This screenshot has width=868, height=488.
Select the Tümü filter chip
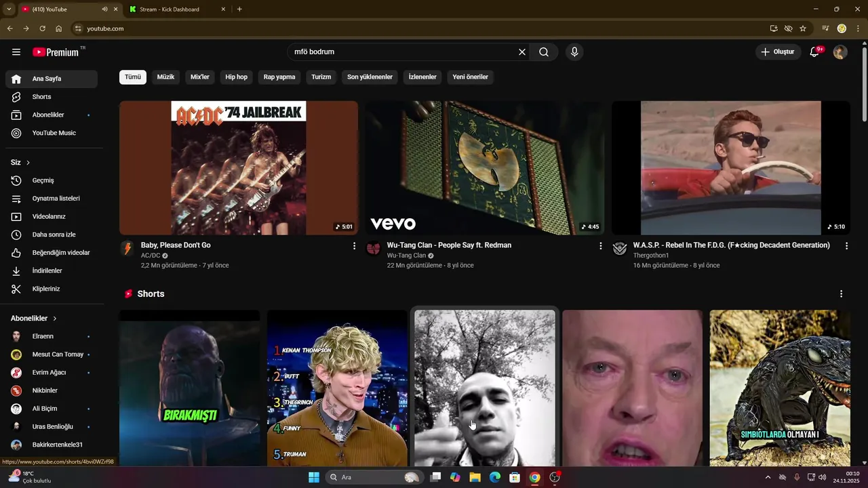[x=133, y=77]
